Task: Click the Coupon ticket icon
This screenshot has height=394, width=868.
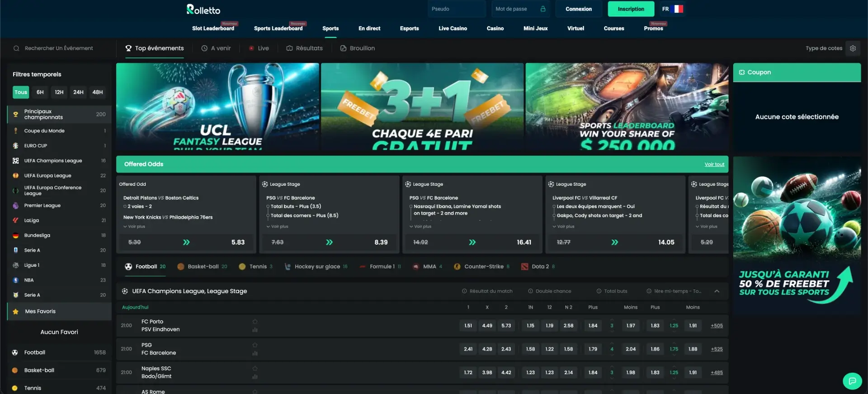Action: [742, 72]
